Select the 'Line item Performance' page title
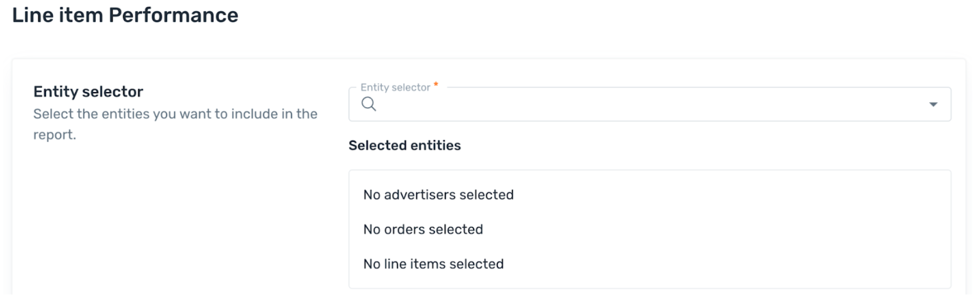This screenshot has height=297, width=980. point(125,15)
